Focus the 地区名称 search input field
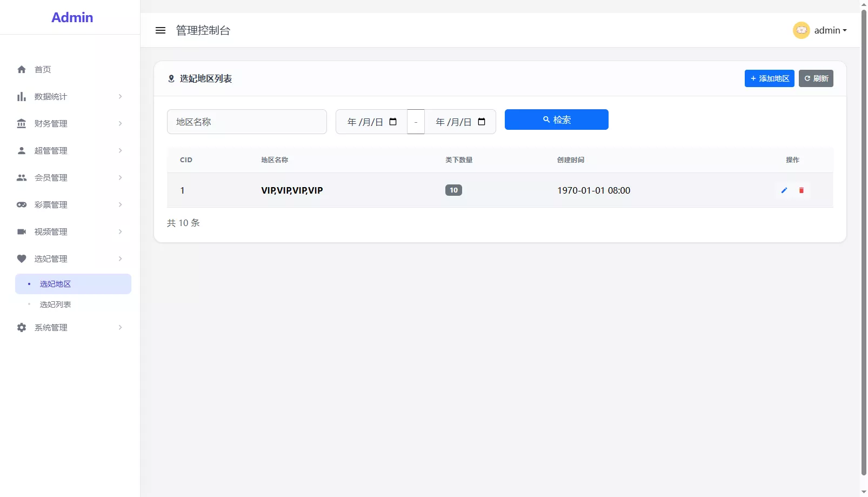The image size is (868, 497). coord(246,122)
